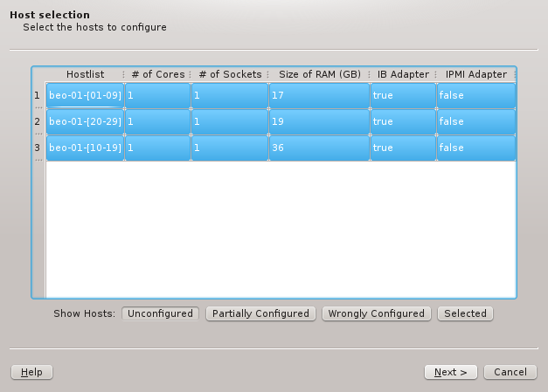548x392 pixels.
Task: Toggle the Wrongly Configured hosts filter
Action: 376,313
